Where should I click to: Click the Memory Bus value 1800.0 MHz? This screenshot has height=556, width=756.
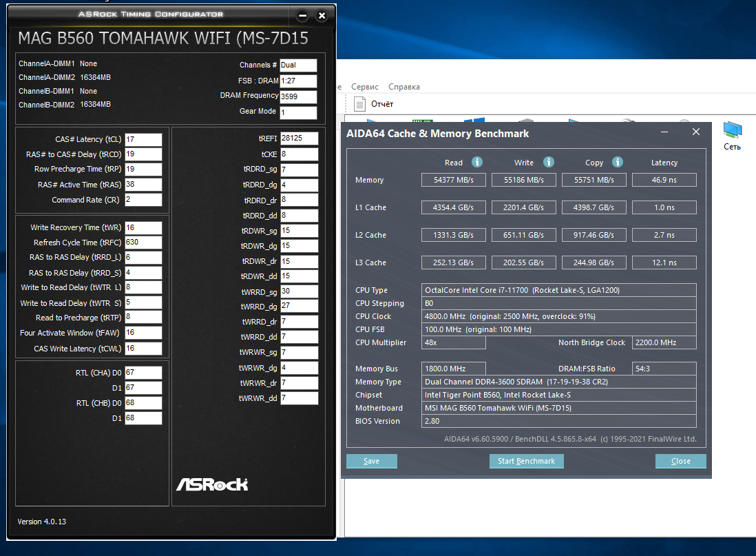454,369
